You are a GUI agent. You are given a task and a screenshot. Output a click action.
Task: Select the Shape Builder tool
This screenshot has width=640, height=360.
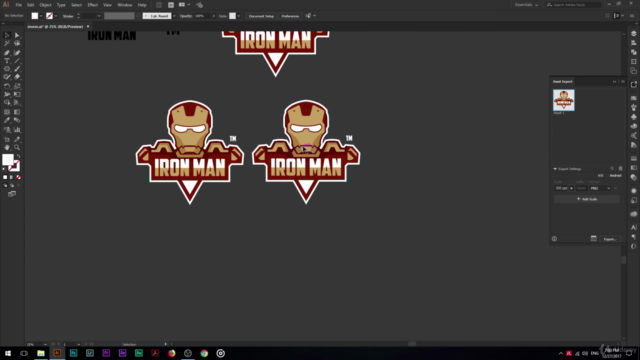[x=7, y=102]
